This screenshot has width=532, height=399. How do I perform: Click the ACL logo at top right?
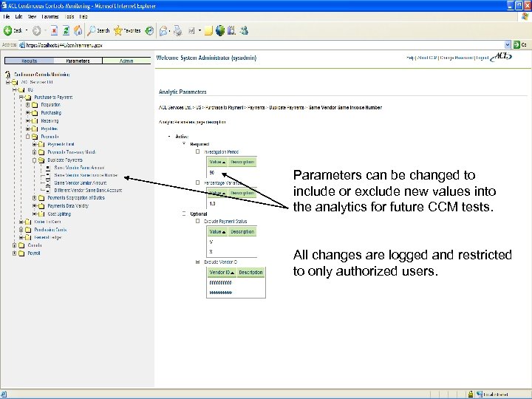pos(502,57)
